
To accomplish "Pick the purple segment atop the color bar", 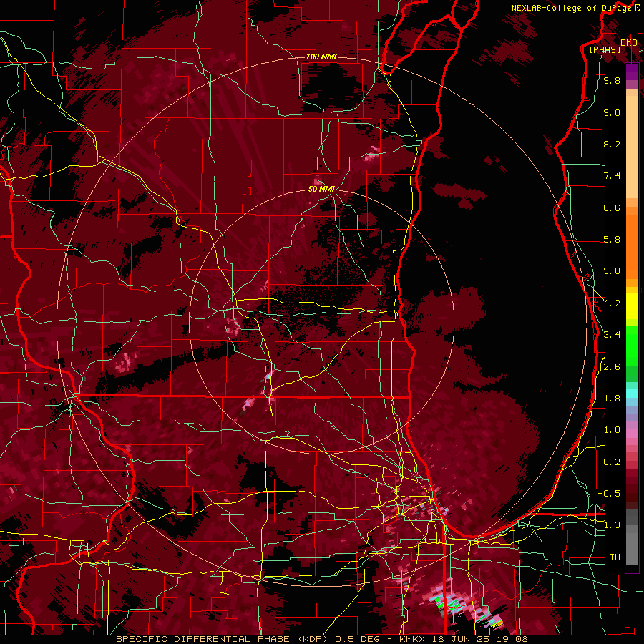I will pyautogui.click(x=632, y=72).
